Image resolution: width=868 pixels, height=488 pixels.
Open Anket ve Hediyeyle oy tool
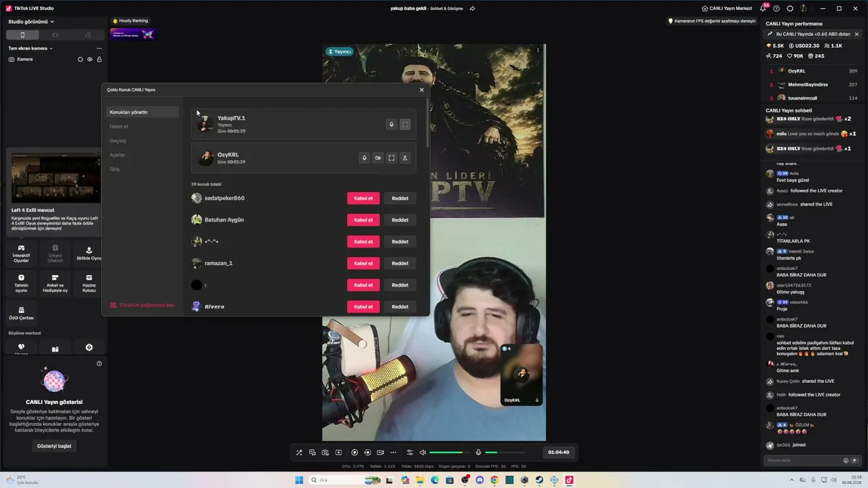click(x=55, y=283)
